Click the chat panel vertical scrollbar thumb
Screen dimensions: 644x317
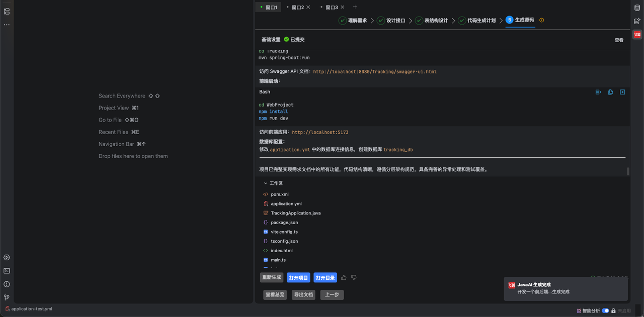tap(628, 171)
